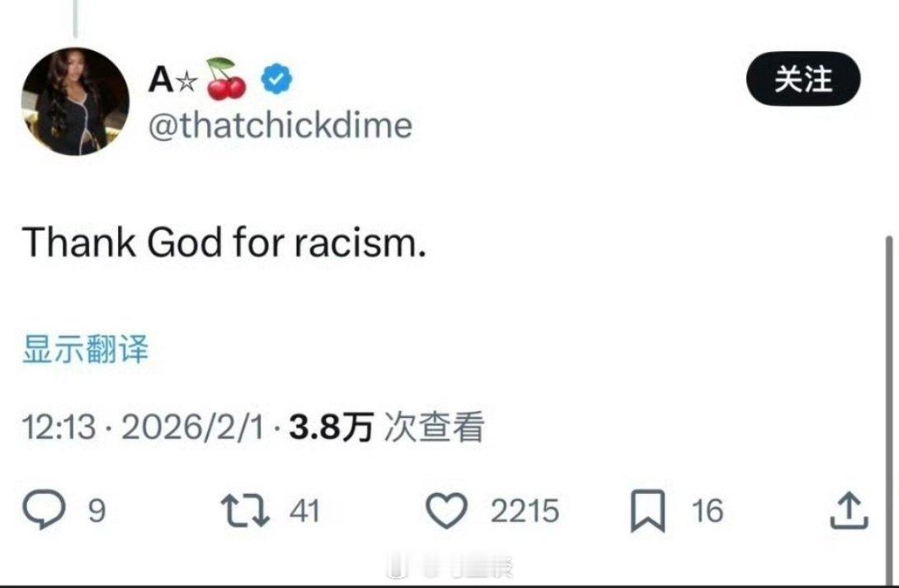Bookmark the post using the bookmark icon

coord(647,512)
